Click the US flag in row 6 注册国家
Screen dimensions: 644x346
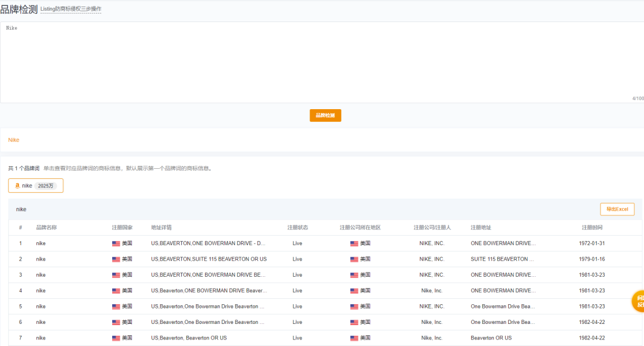116,323
